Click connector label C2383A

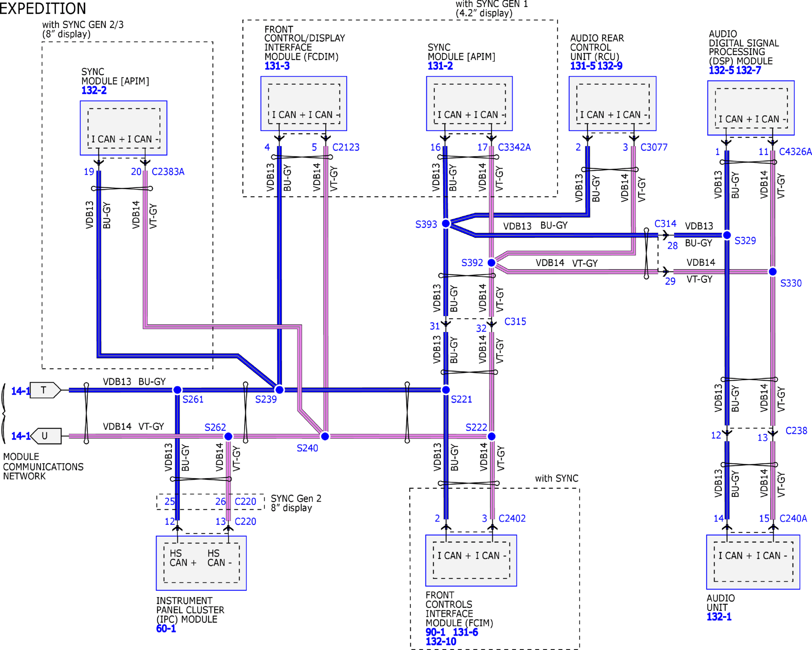pos(168,172)
